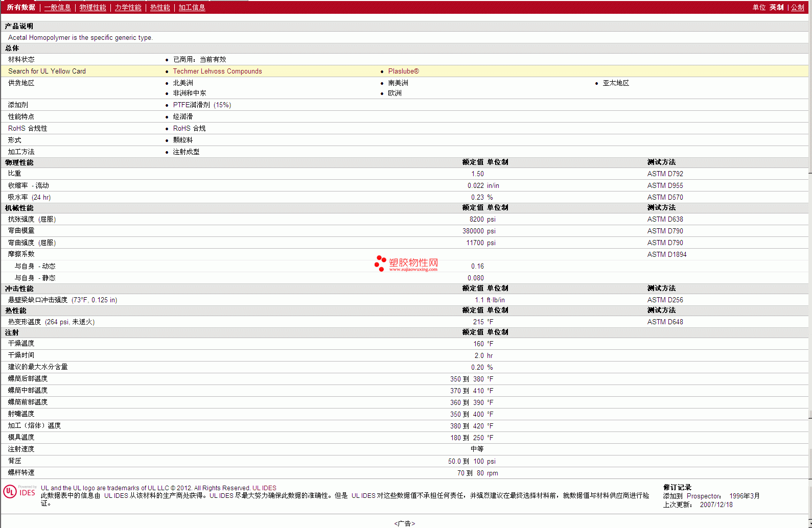Select the 英制 unit option
This screenshot has width=812, height=528.
(777, 7)
